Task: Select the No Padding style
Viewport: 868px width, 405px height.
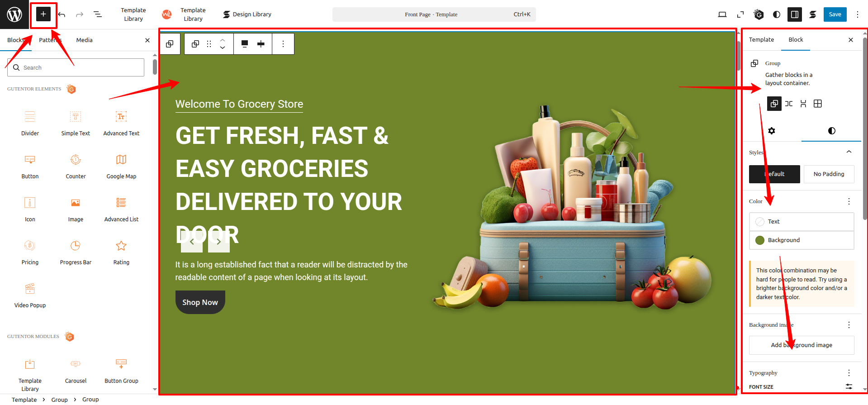Action: [829, 174]
